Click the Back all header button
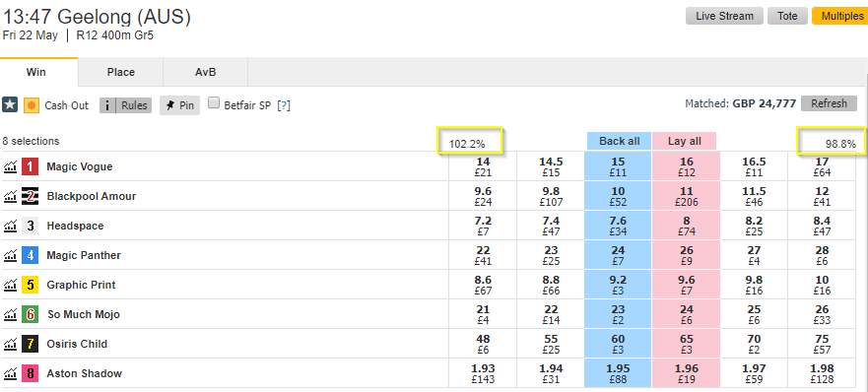Image resolution: width=868 pixels, height=392 pixels. (x=620, y=141)
